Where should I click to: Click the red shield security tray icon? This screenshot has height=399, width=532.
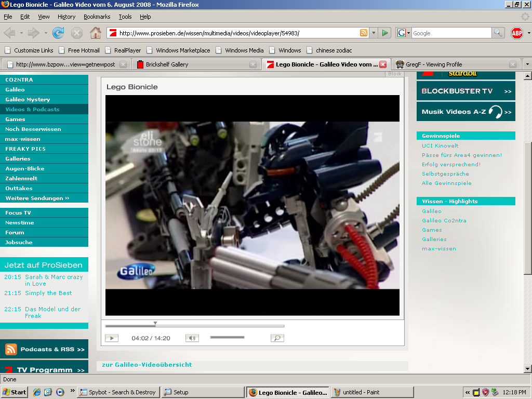point(486,393)
